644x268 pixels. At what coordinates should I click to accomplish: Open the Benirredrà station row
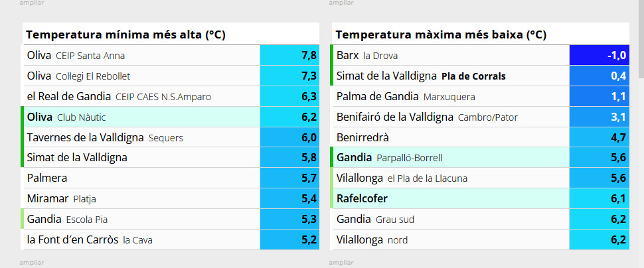click(x=480, y=137)
